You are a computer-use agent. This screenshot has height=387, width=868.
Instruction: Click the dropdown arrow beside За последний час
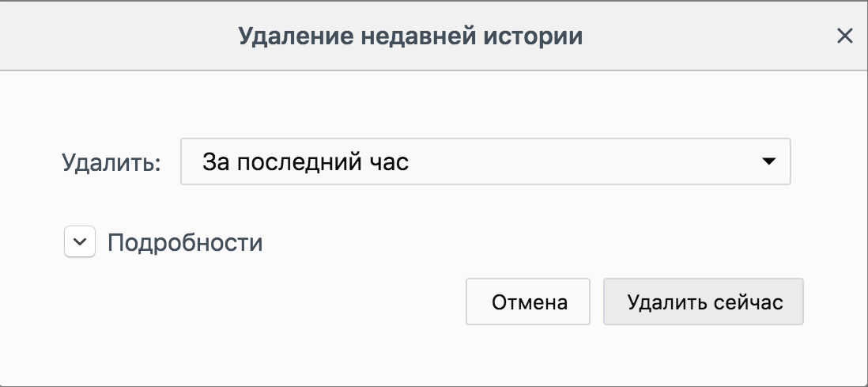tap(767, 161)
